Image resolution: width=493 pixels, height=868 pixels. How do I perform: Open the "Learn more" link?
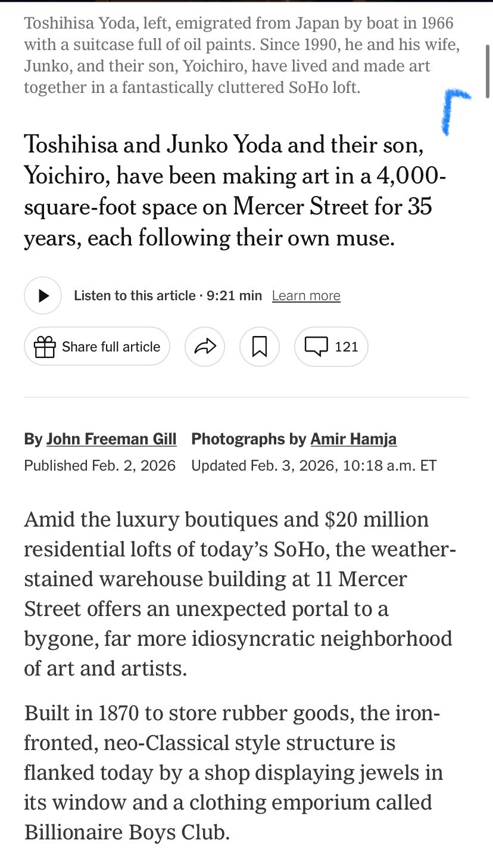(x=306, y=295)
